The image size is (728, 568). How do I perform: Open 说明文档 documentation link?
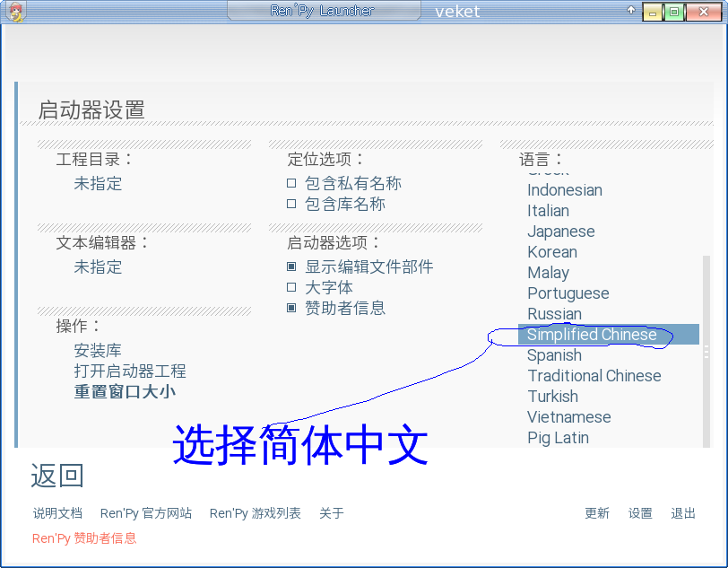[57, 513]
